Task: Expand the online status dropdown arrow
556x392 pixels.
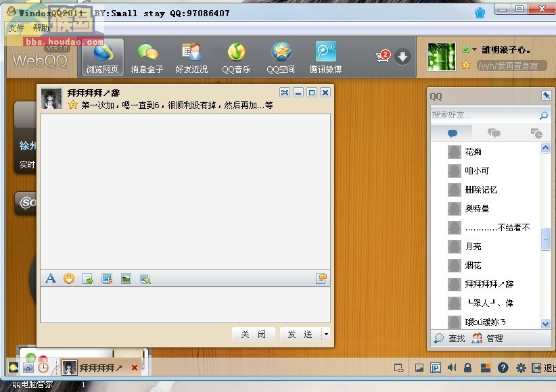Action: (x=474, y=49)
